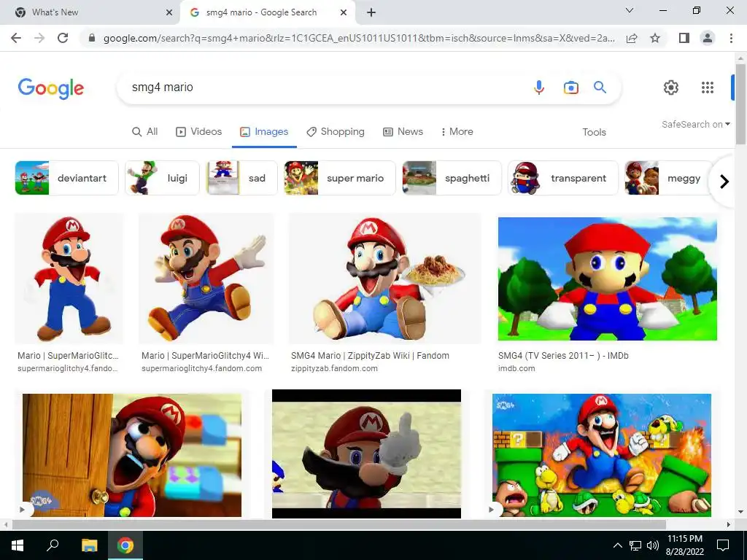Open Mario with spaghetti plate thumbnail

coord(385,279)
